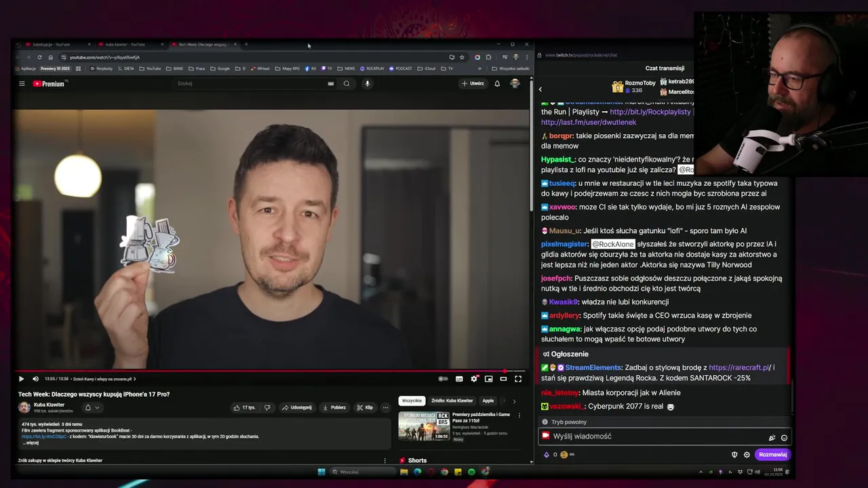This screenshot has height=488, width=868.
Task: Open the on-screen keyboard icon in search box
Action: (x=331, y=83)
